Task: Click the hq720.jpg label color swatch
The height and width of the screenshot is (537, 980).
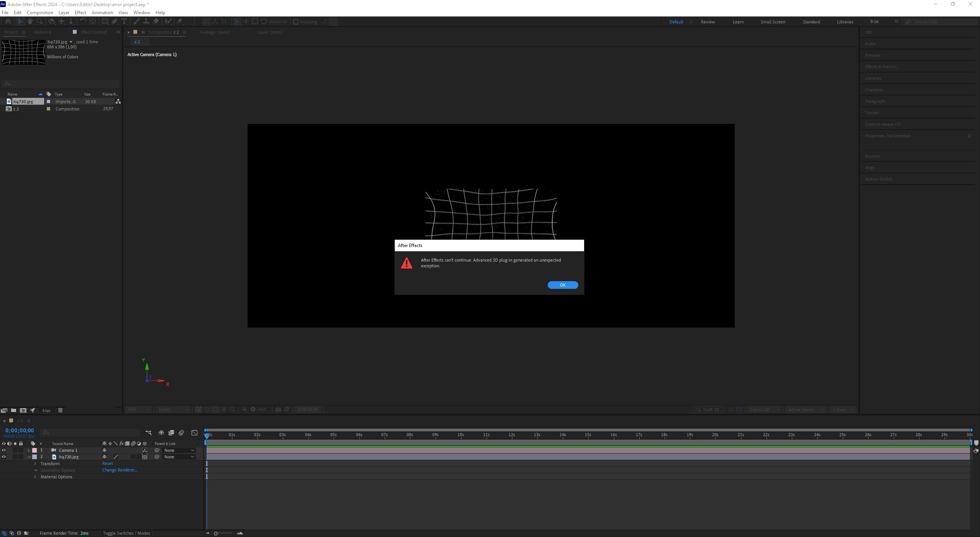Action: [34, 457]
